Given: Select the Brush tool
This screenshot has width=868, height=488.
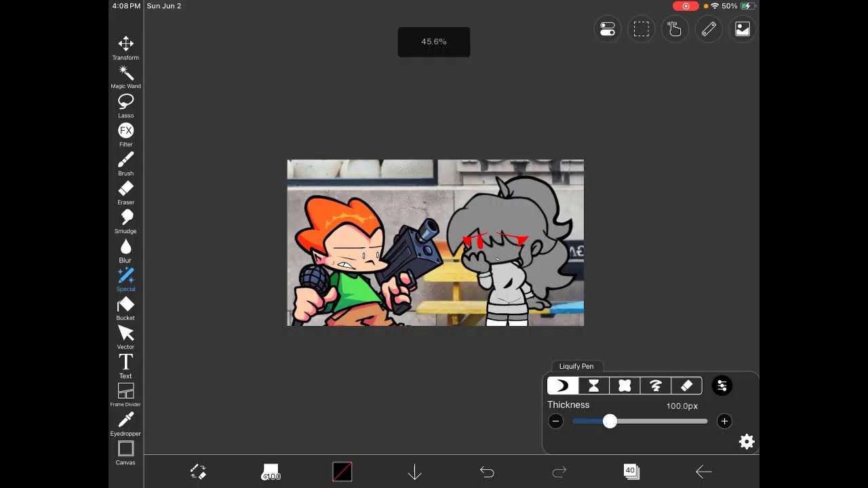Looking at the screenshot, I should (125, 164).
